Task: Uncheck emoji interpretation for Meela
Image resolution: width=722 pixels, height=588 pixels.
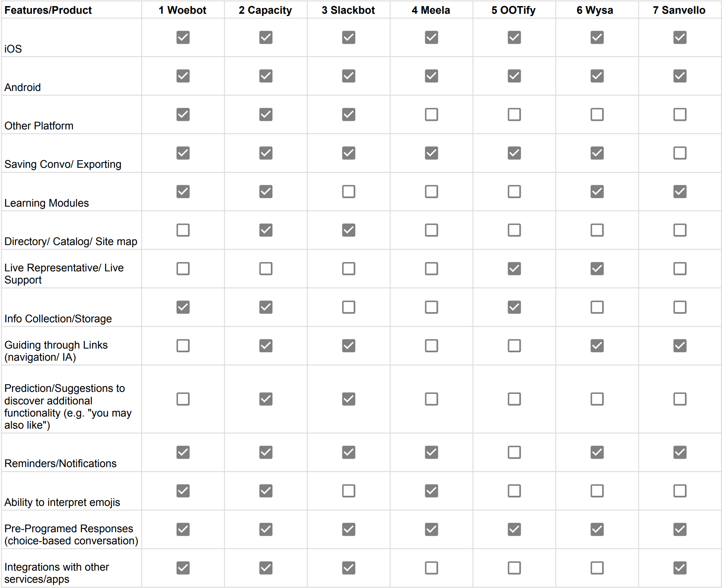Action: pos(431,491)
